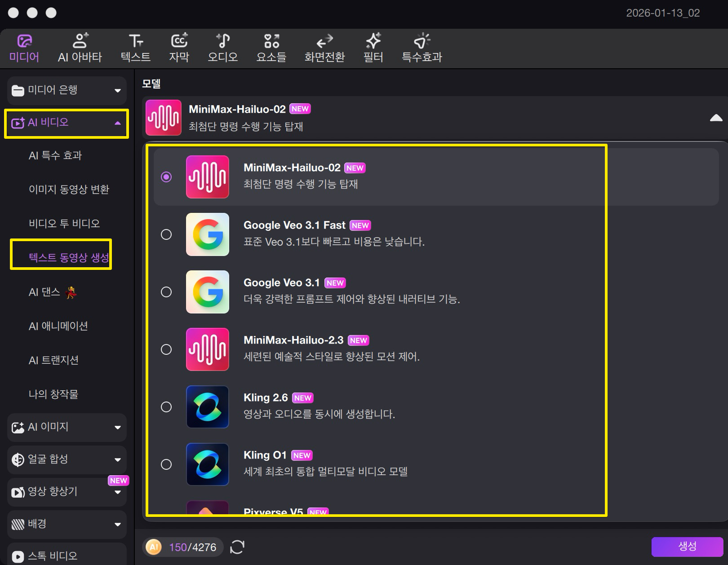Click the 150/4276 credits counter

click(x=193, y=547)
